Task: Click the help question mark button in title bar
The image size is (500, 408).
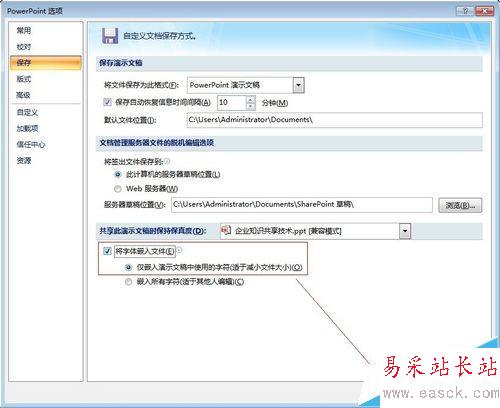Action: point(465,11)
